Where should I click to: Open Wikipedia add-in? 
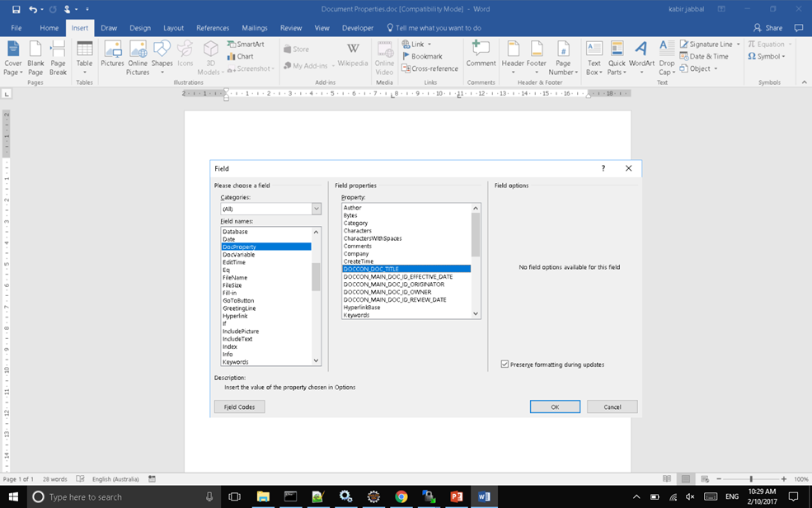coord(353,55)
